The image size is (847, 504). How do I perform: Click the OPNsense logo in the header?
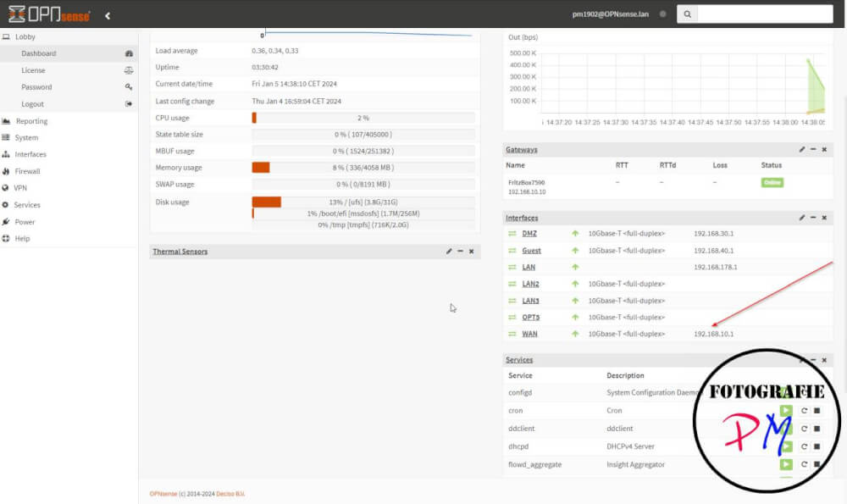coord(49,14)
